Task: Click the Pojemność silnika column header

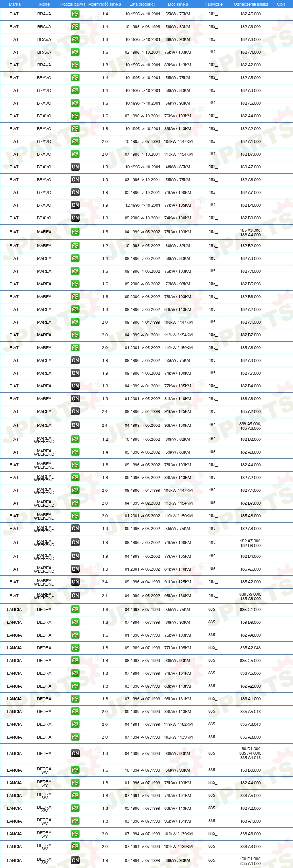Action: [x=105, y=4]
